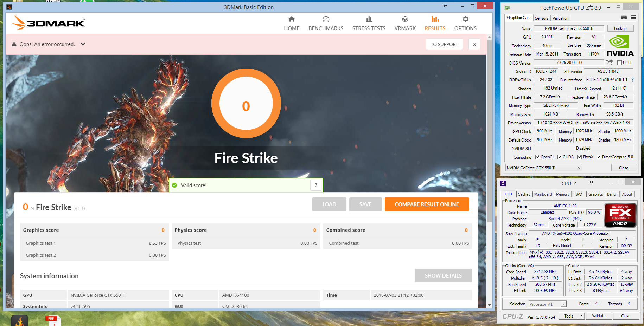Switch to GPU-Z Sensors tab
The image size is (644, 326).
coord(541,18)
